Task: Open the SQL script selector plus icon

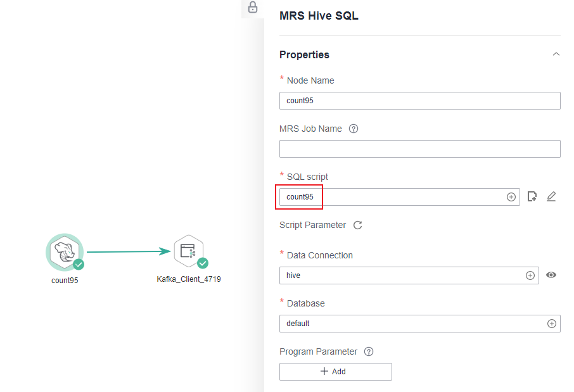Action: 511,197
